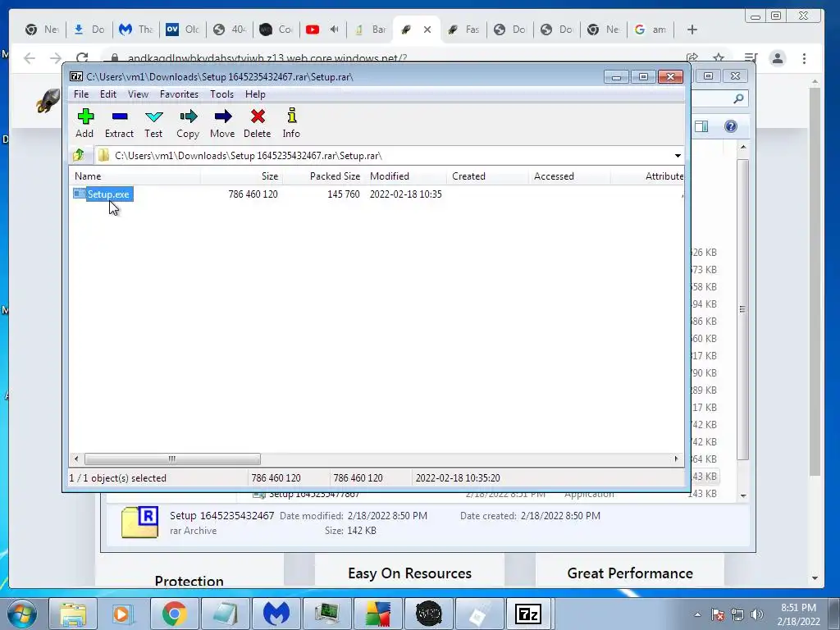The height and width of the screenshot is (630, 840).
Task: Bookmark this page with the star icon
Action: coord(719,58)
